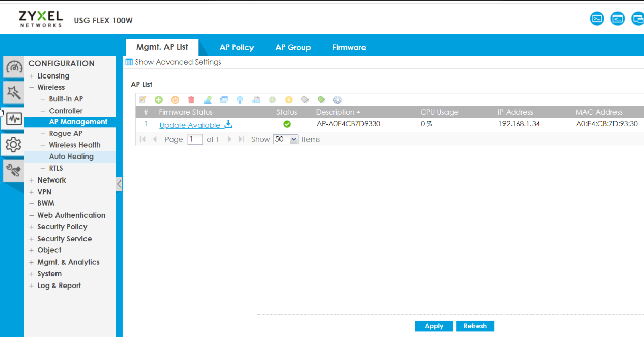The width and height of the screenshot is (644, 337).
Task: Open the Show items count dropdown
Action: [x=285, y=139]
